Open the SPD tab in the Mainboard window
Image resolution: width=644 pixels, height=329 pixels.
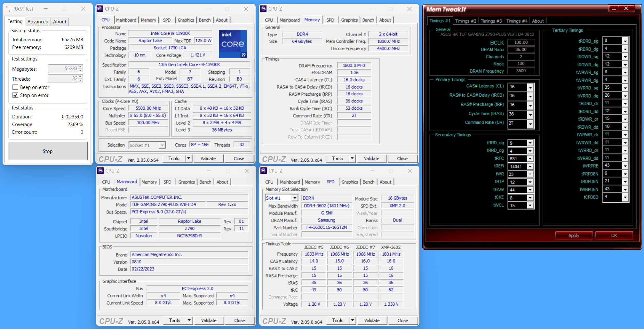click(x=167, y=182)
